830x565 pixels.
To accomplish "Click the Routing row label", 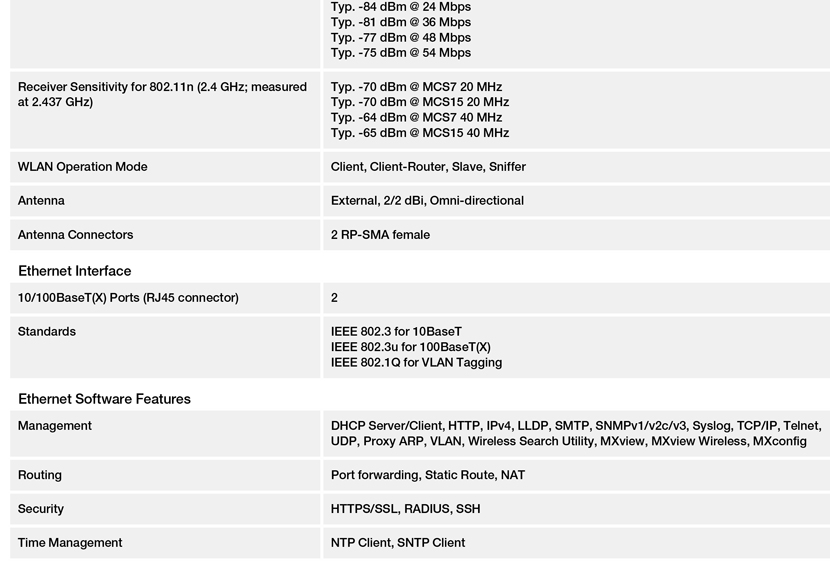I will (40, 475).
